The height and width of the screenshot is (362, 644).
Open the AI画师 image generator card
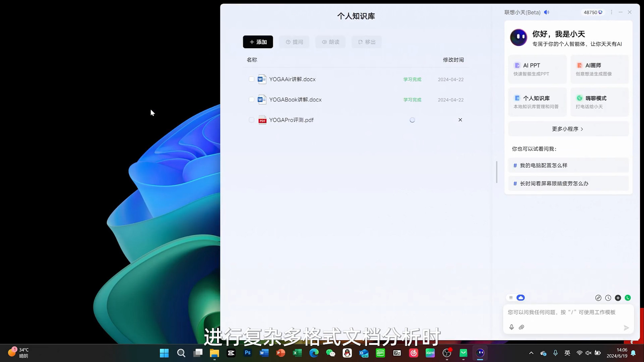tap(599, 69)
